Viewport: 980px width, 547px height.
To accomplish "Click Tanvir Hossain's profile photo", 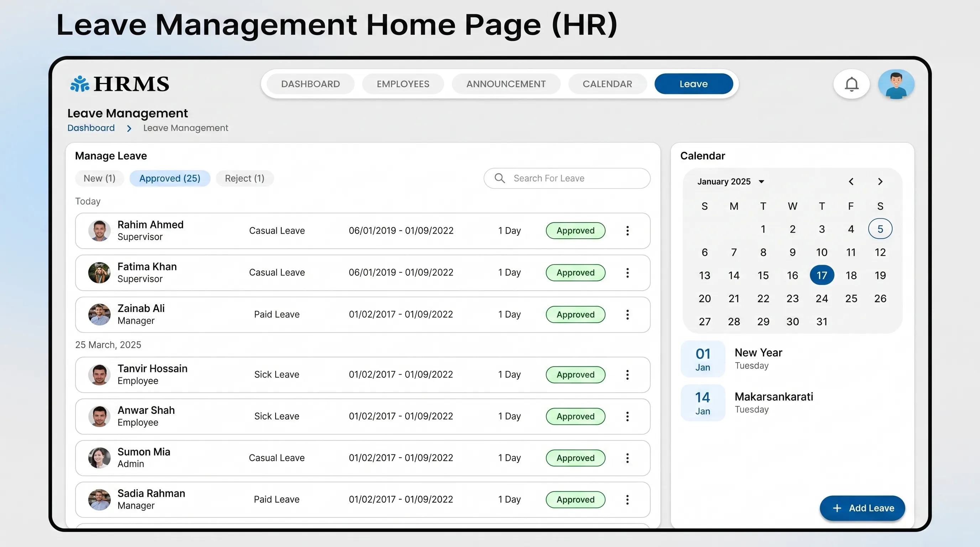I will pos(99,374).
